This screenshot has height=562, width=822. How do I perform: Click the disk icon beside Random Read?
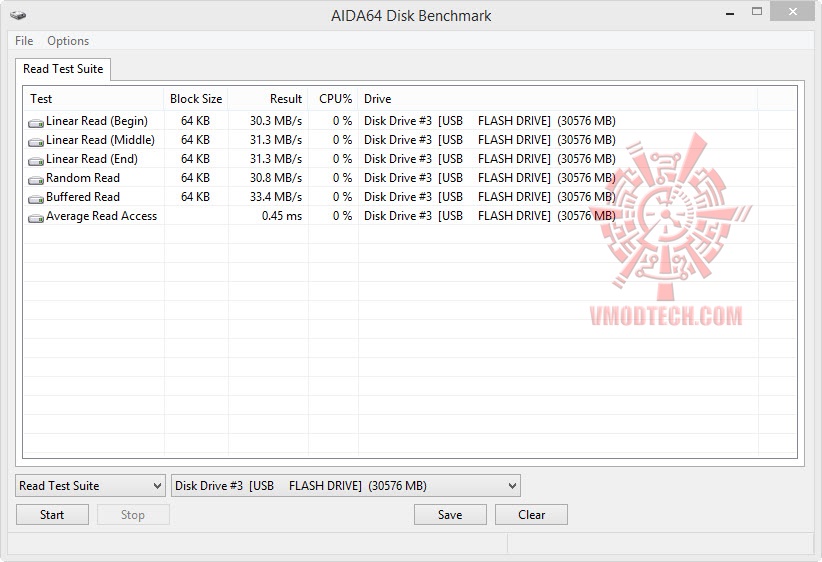click(36, 180)
